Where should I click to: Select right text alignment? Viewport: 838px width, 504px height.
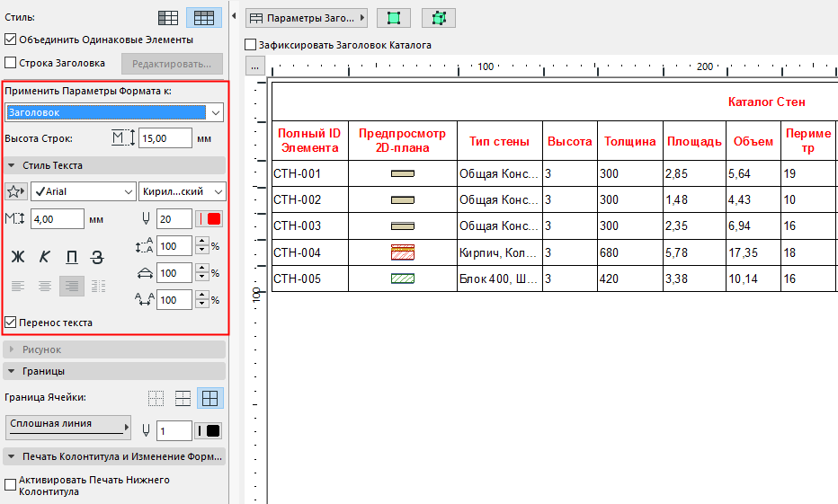tap(72, 287)
